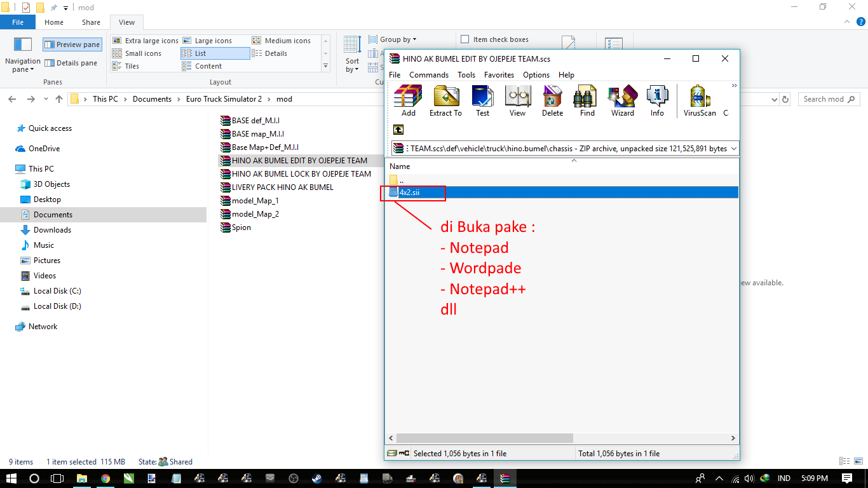Run Test on the archive
Screen dimensions: 868x488
pyautogui.click(x=483, y=101)
